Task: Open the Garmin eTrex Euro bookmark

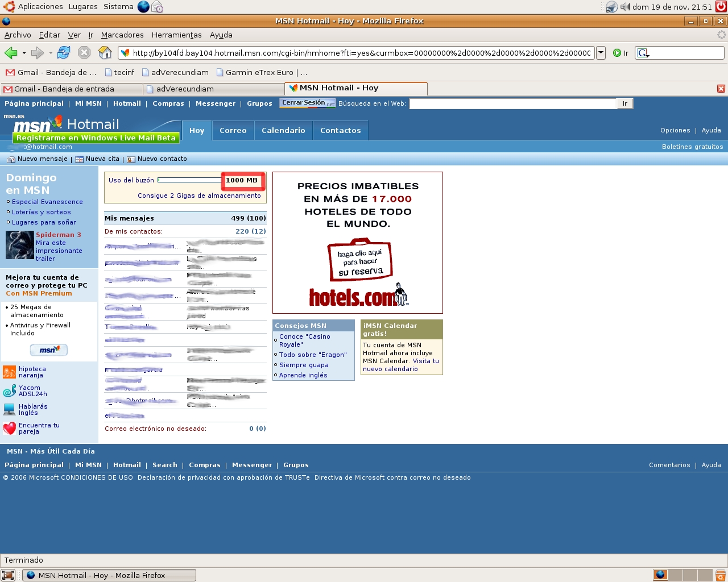Action: [x=262, y=72]
